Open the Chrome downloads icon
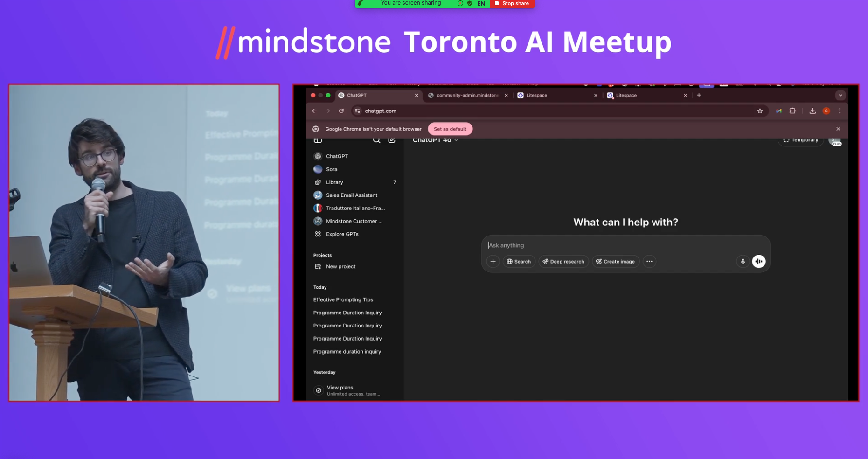Image resolution: width=868 pixels, height=459 pixels. coord(812,111)
